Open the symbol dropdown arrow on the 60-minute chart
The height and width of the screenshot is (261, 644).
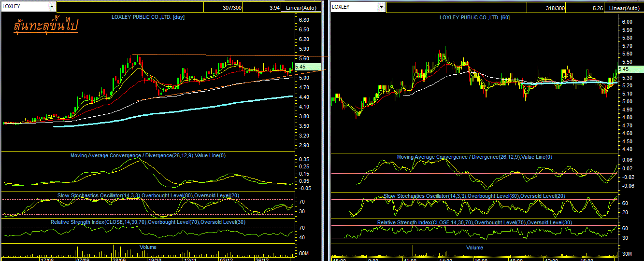[382, 7]
